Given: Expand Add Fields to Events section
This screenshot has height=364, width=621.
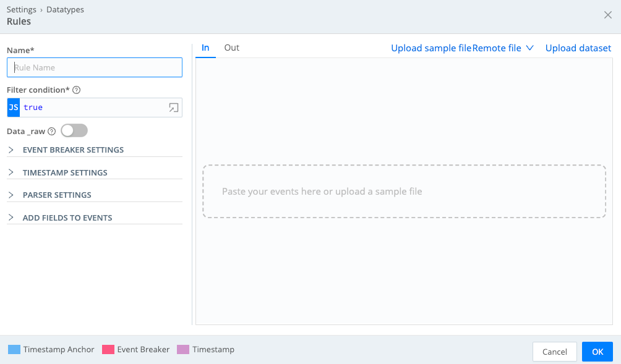Looking at the screenshot, I should [x=94, y=218].
